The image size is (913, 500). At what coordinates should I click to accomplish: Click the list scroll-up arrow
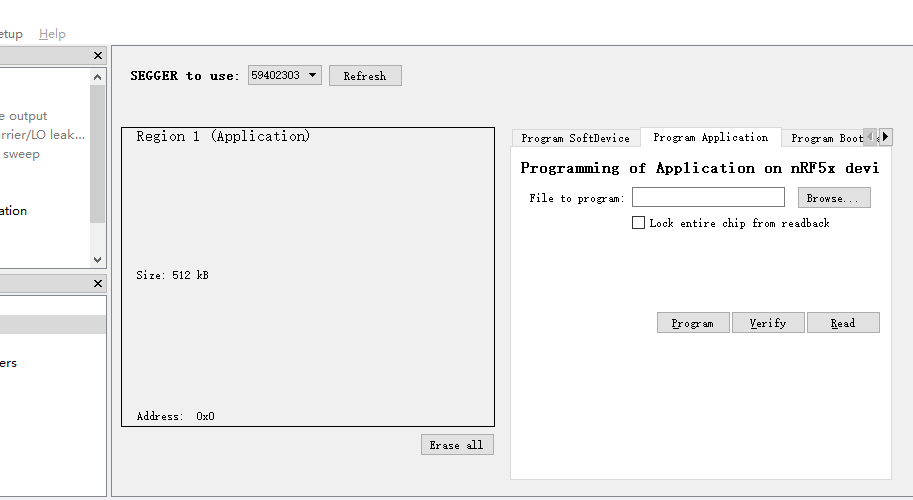pos(97,77)
